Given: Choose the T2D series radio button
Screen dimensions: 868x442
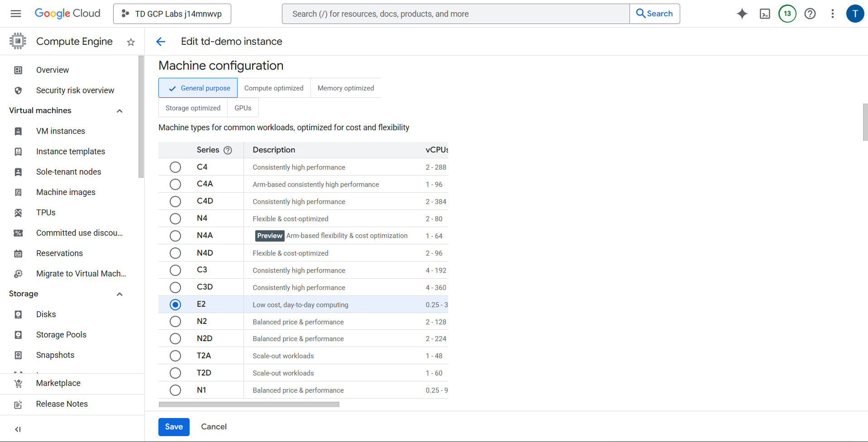Looking at the screenshot, I should pos(175,373).
